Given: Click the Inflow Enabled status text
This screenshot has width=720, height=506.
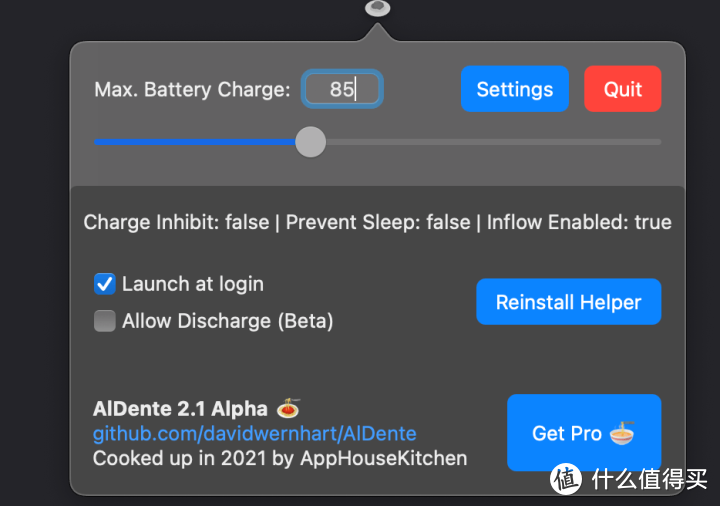Looking at the screenshot, I should coord(579,222).
